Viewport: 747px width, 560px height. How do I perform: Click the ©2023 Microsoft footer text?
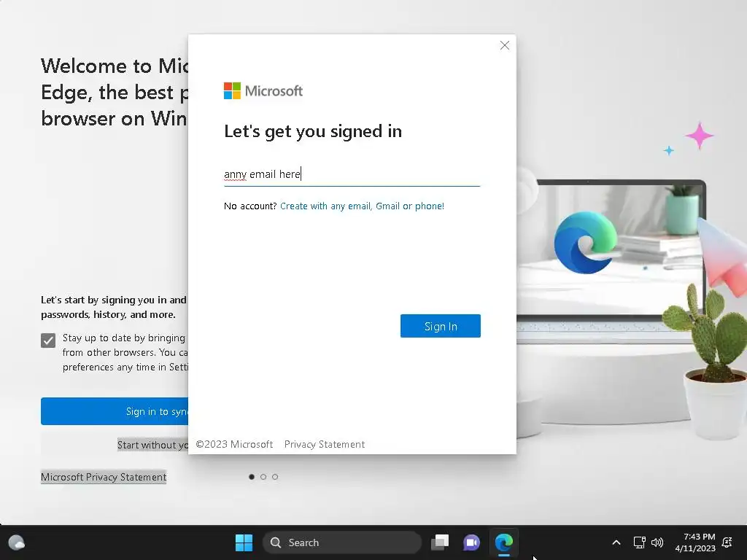pos(234,444)
